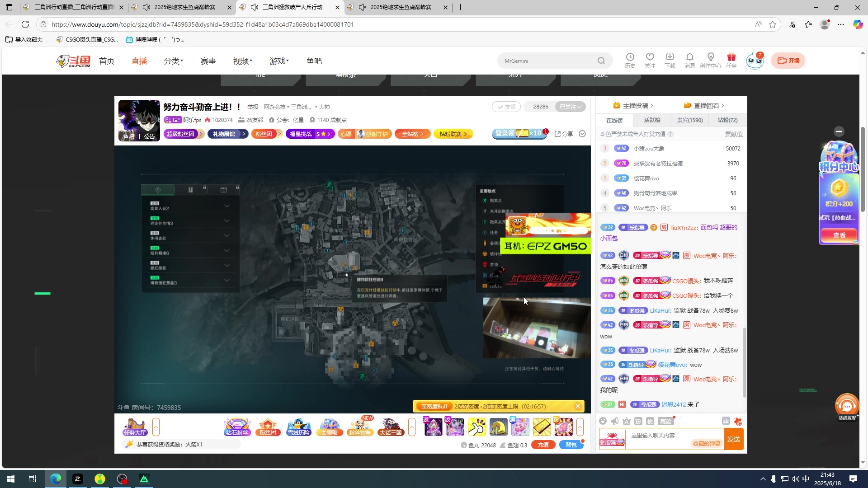Open the 背包 backpack button

click(571, 445)
